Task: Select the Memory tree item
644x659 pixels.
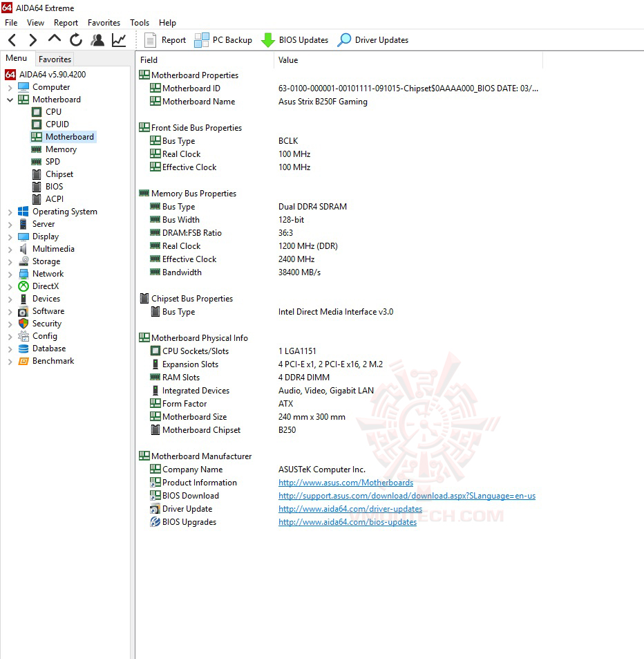Action: [61, 149]
